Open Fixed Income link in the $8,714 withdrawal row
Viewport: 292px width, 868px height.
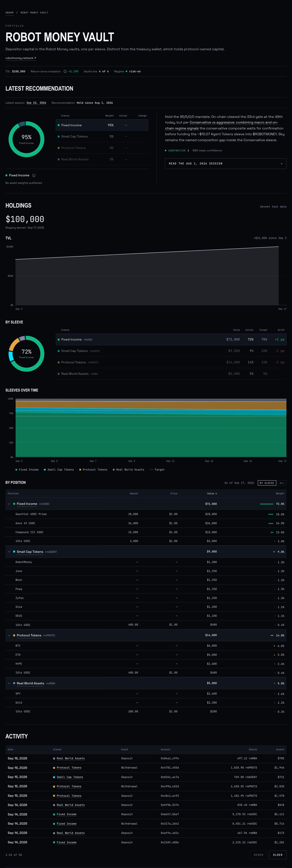coord(67,824)
